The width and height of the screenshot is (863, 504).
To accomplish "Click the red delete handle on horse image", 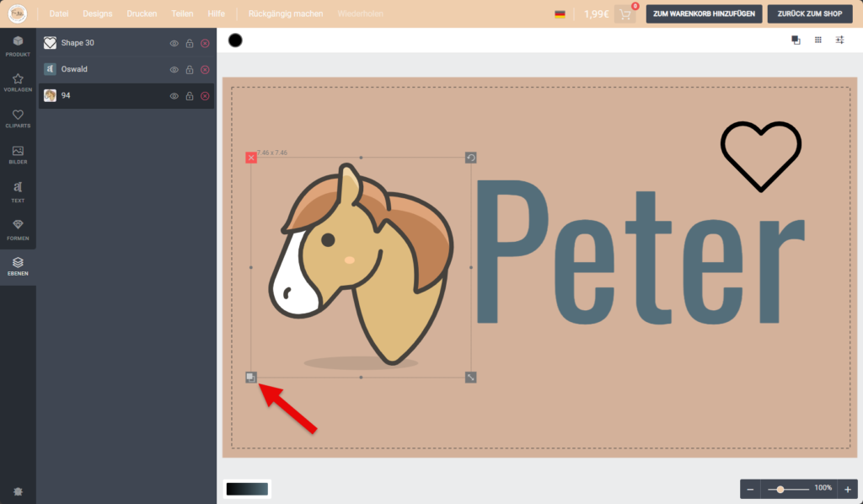I will [251, 158].
